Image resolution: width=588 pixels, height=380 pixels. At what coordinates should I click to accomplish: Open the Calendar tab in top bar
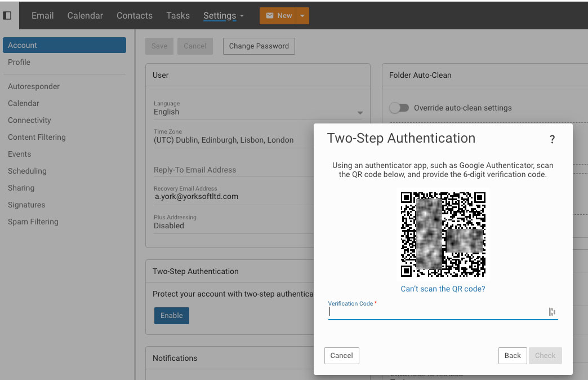coord(85,15)
